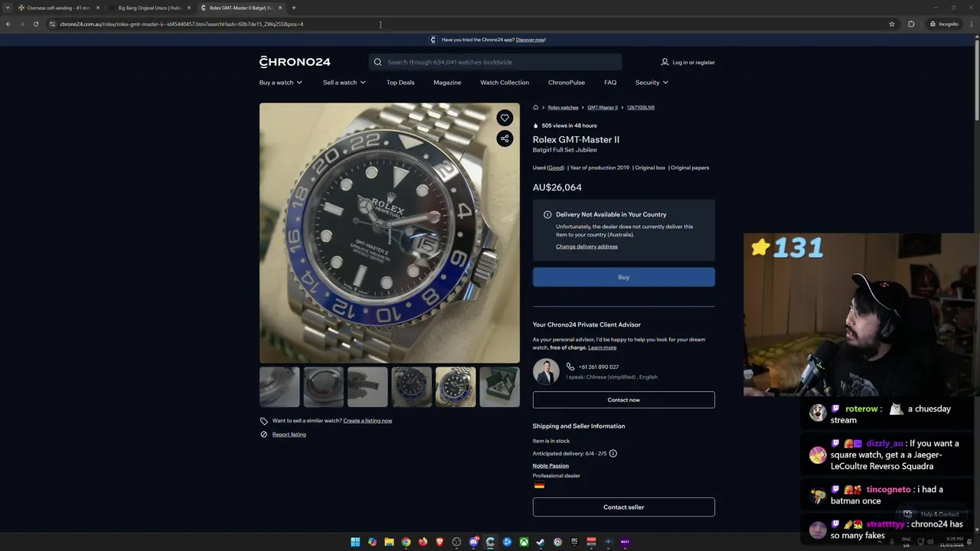Click the browser address bar URL
This screenshot has height=551, width=980.
point(181,24)
